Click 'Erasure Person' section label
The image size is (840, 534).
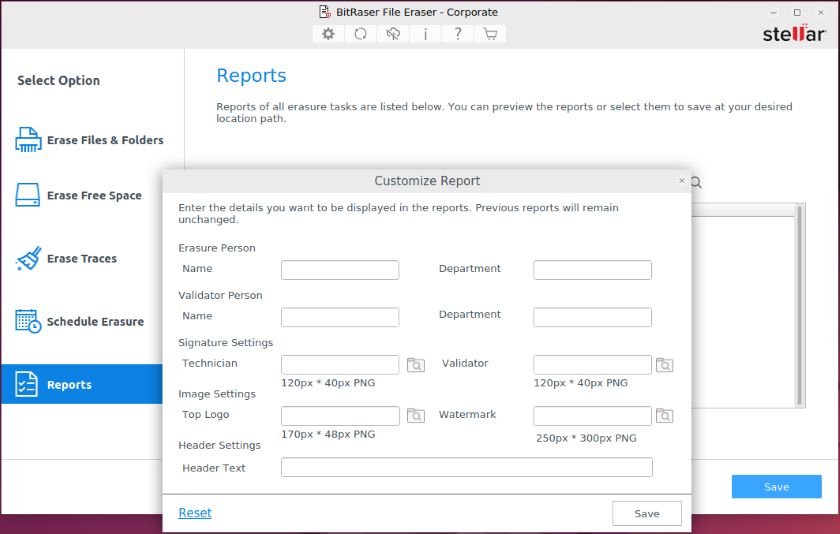point(217,248)
